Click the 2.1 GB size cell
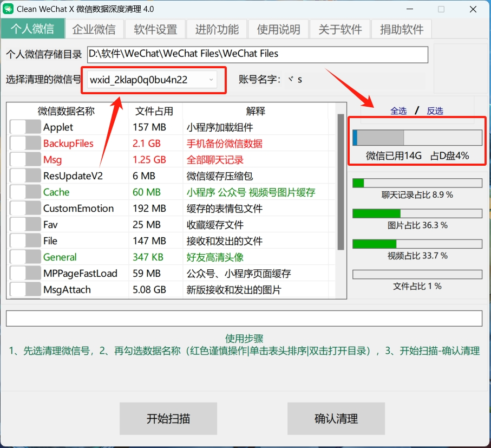 [147, 144]
